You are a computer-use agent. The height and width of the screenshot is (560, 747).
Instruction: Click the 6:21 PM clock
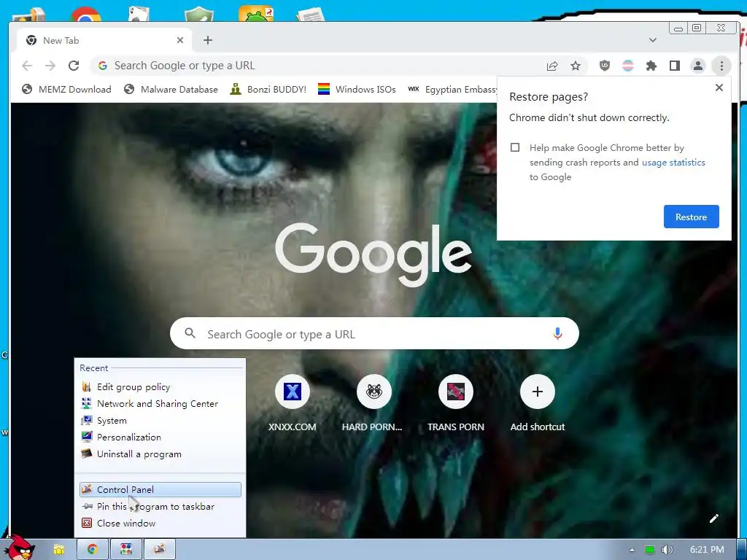(707, 550)
